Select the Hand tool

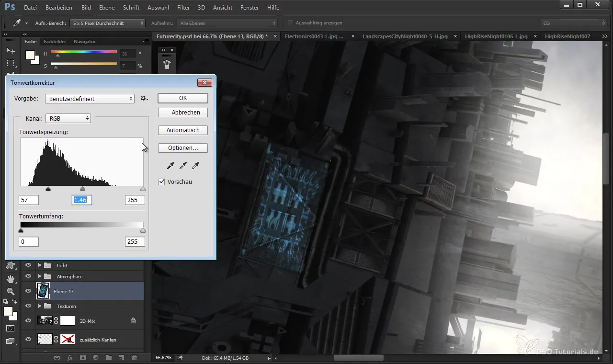10,279
